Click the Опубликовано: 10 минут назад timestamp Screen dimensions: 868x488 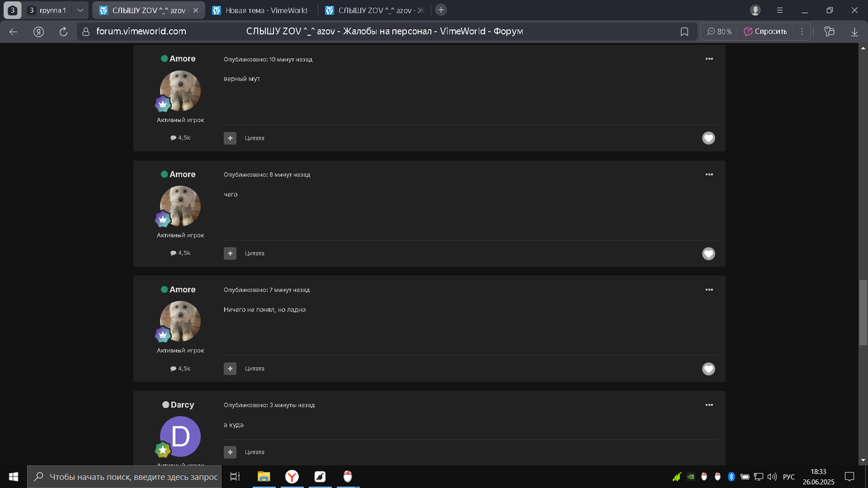pos(268,60)
